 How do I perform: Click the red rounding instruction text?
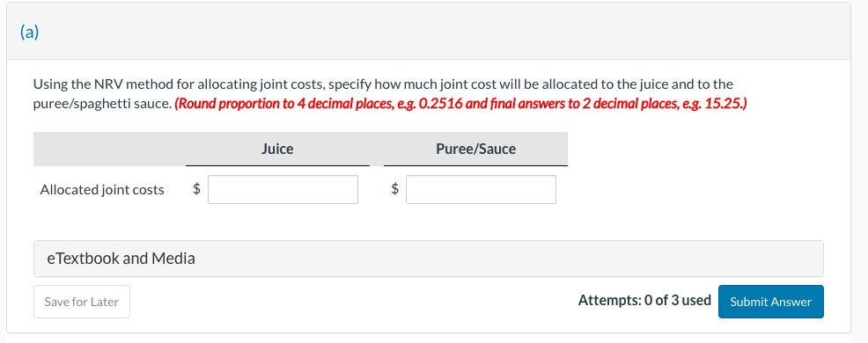[x=460, y=104]
